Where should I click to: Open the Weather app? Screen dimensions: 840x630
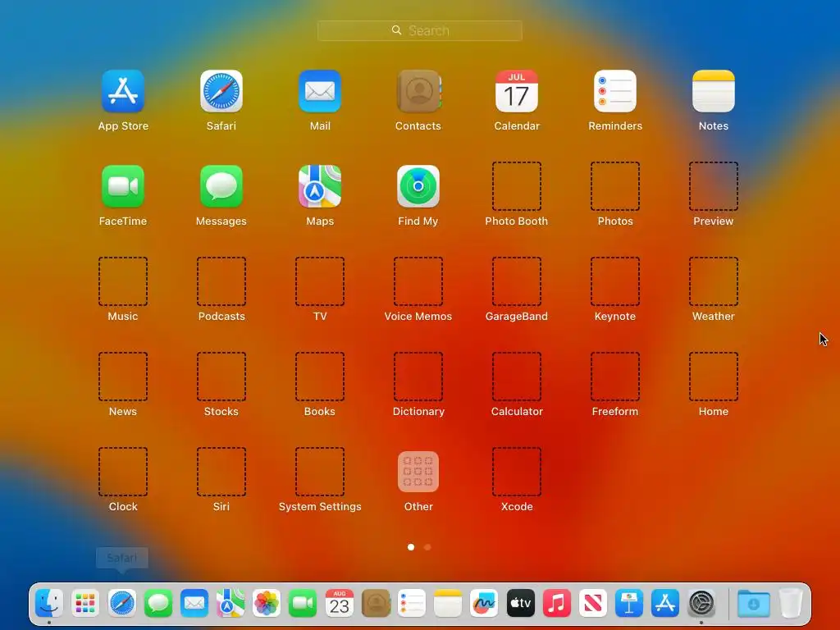click(714, 281)
